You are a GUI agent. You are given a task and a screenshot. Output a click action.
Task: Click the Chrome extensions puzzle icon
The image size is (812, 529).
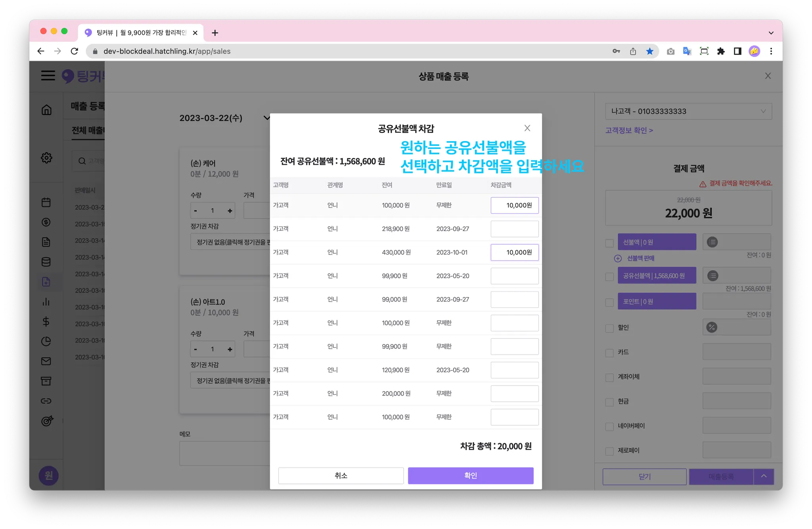tap(721, 51)
